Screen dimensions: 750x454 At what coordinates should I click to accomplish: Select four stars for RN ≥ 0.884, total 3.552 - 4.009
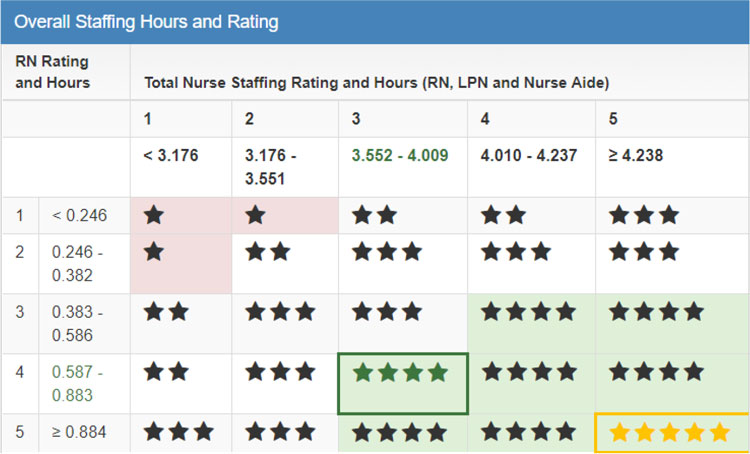click(399, 432)
